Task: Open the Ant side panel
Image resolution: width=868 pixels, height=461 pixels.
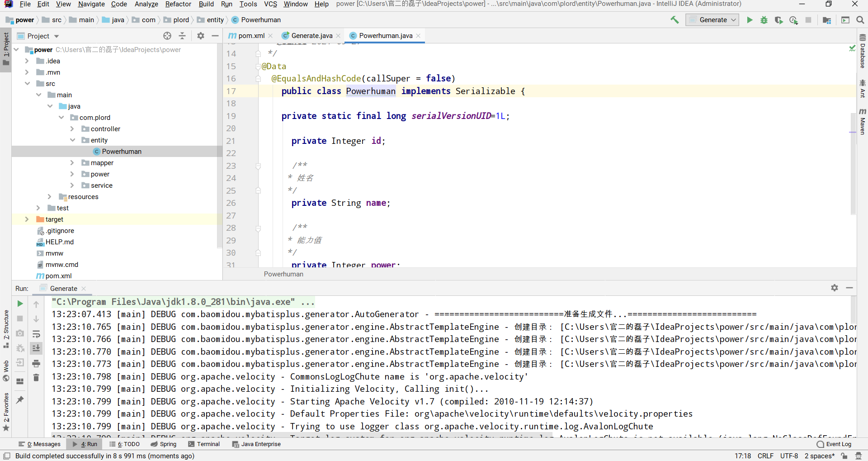Action: 863,88
